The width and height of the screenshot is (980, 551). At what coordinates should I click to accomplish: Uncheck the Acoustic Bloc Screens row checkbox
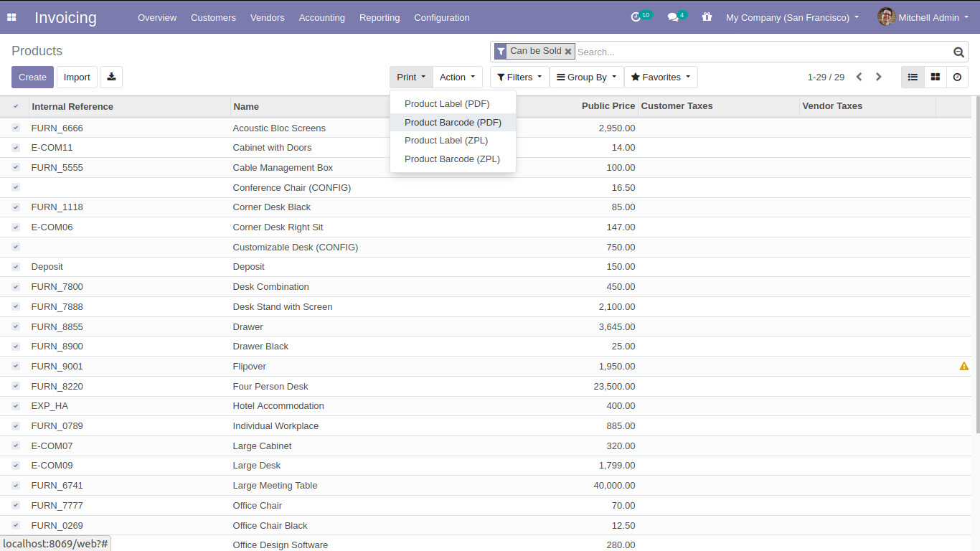tap(16, 128)
